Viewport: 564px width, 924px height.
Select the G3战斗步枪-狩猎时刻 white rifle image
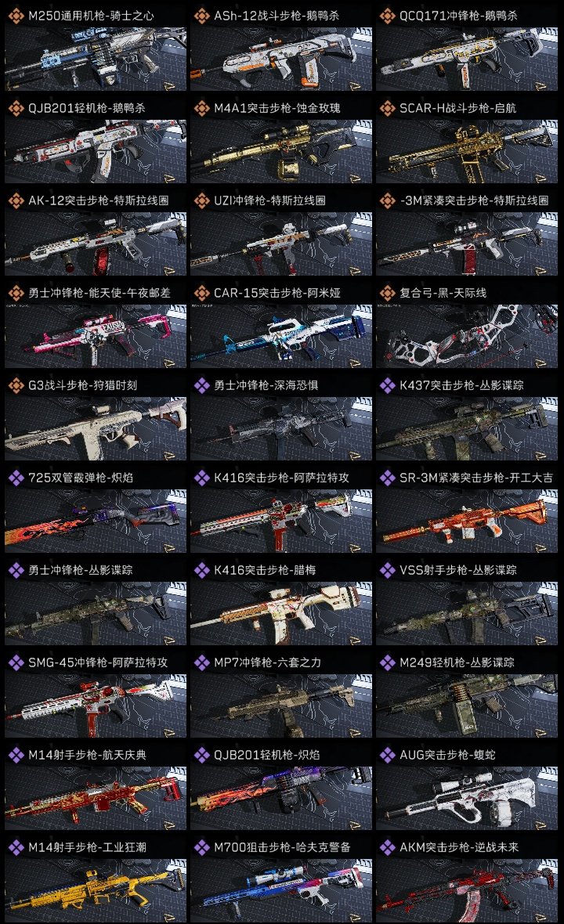click(x=96, y=428)
